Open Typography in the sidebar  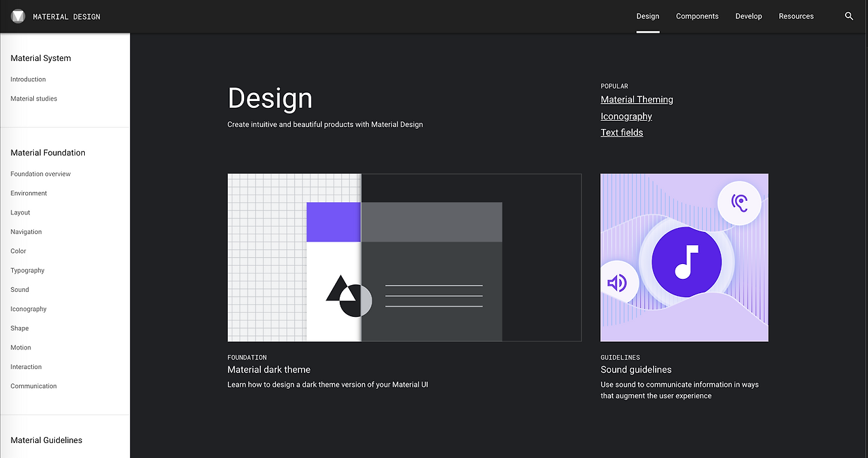pos(28,270)
